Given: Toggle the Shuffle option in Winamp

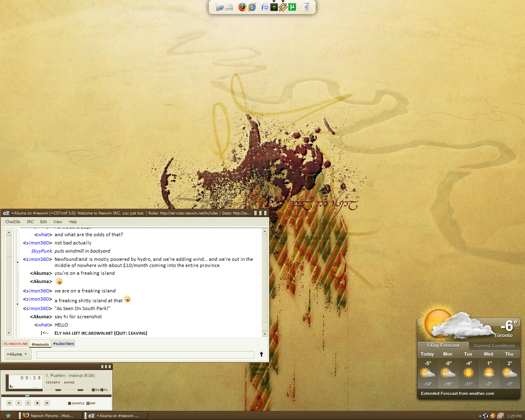Looking at the screenshot, I should (76, 403).
